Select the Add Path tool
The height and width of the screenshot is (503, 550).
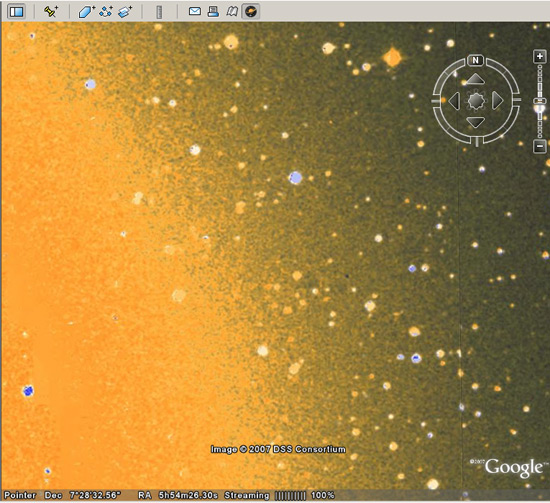click(106, 12)
